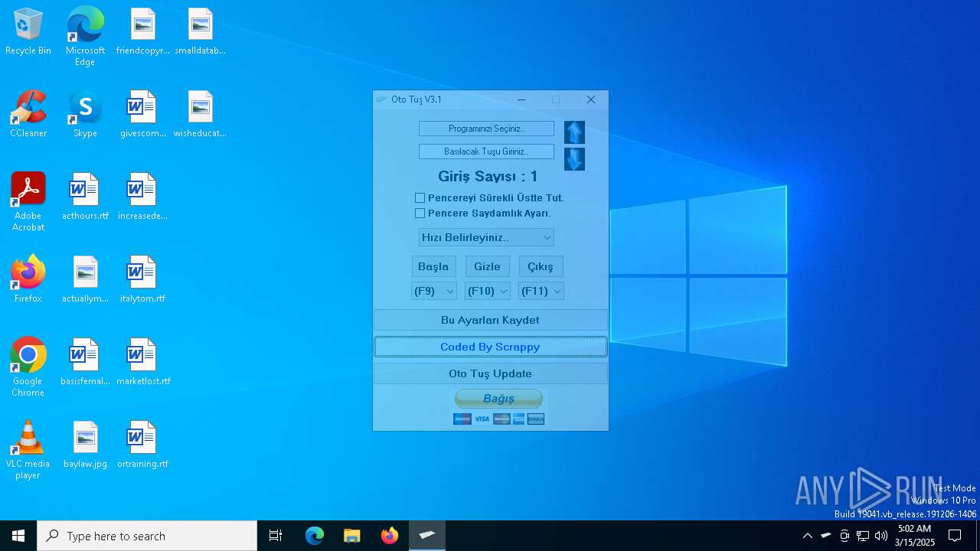The width and height of the screenshot is (980, 551).
Task: Click the payment cards image
Action: (498, 419)
